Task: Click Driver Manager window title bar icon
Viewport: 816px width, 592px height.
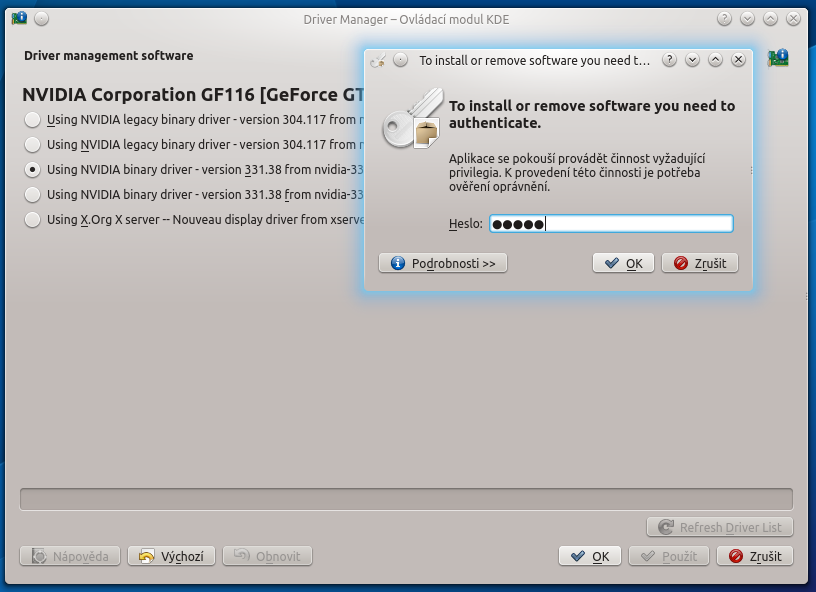Action: pos(19,19)
